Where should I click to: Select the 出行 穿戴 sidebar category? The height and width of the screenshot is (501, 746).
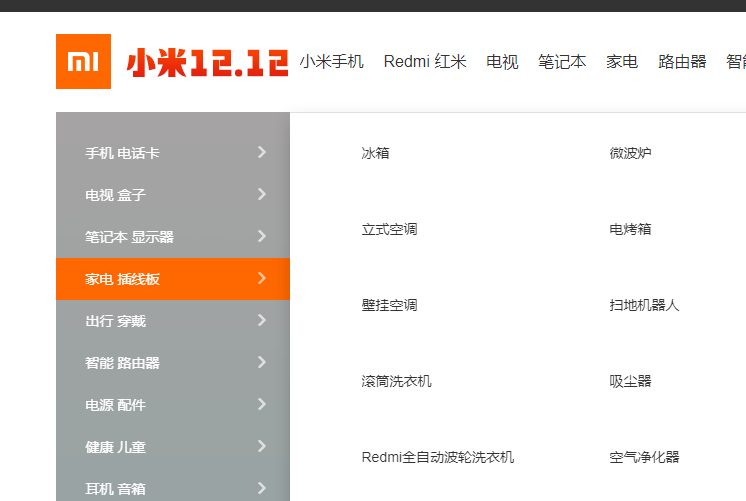(x=173, y=321)
